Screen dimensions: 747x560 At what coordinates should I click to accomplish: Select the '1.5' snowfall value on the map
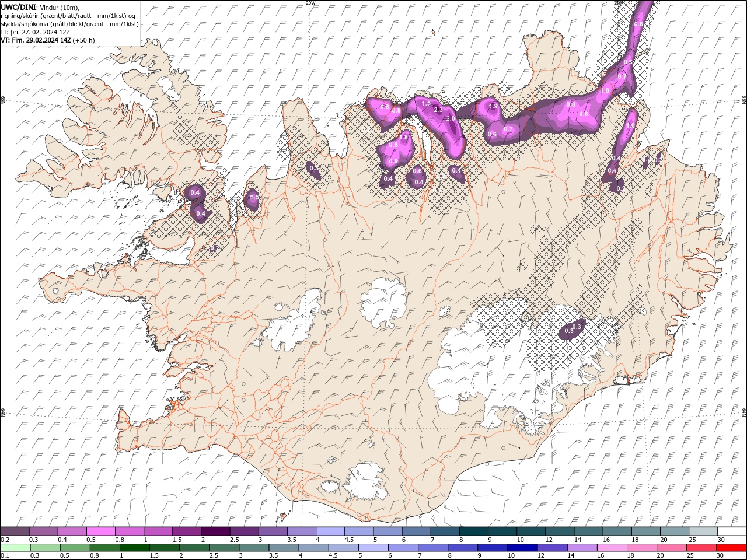click(426, 103)
